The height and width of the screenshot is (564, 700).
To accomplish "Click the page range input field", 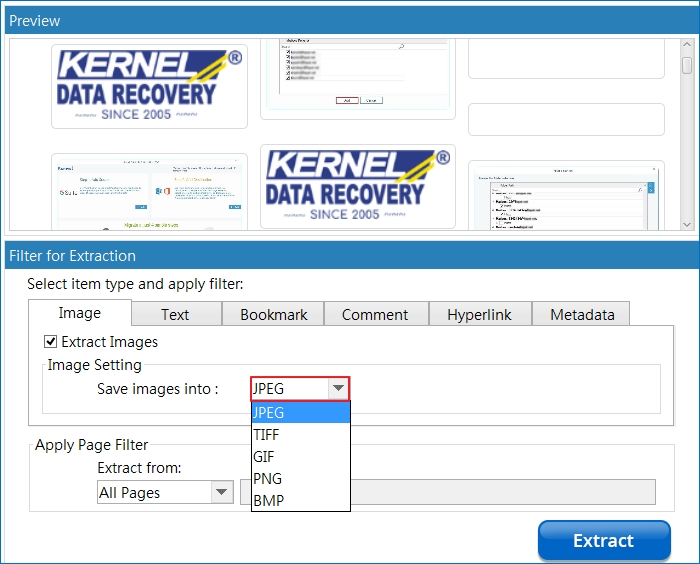I will 448,492.
